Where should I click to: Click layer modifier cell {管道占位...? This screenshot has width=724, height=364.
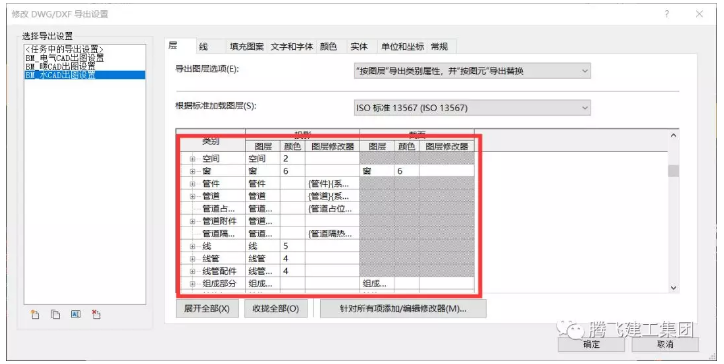332,208
